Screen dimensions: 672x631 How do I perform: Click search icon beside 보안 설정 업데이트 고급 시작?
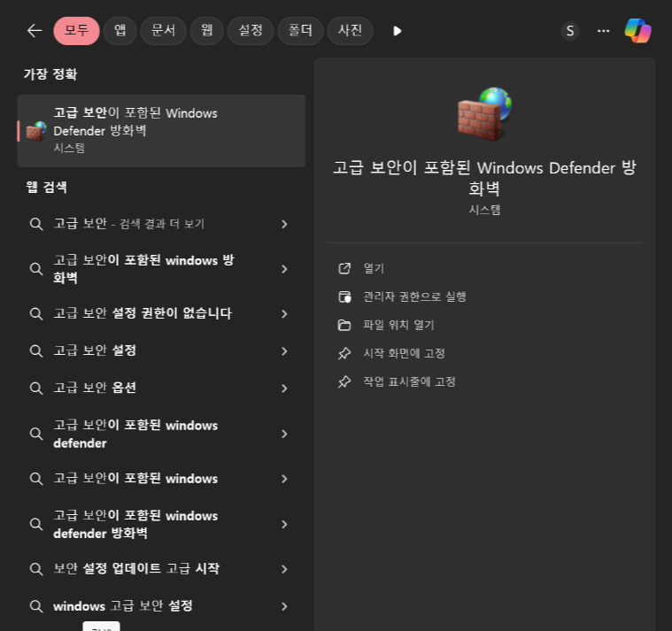36,569
